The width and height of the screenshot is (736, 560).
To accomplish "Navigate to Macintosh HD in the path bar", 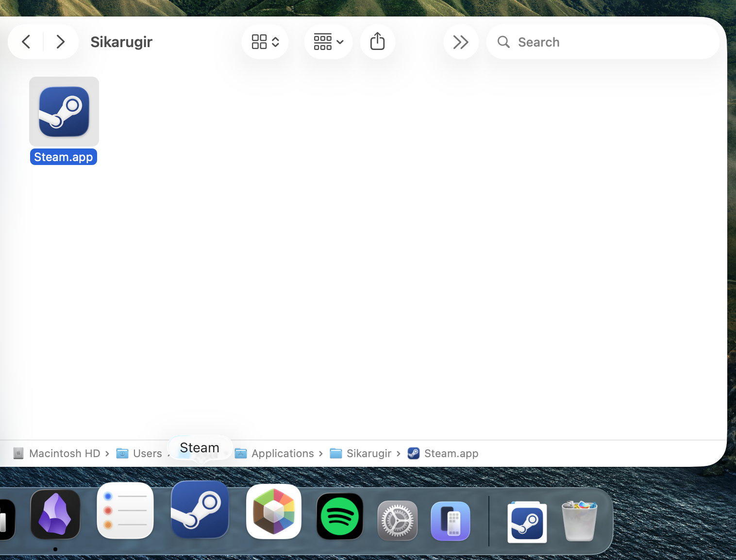I will (64, 453).
